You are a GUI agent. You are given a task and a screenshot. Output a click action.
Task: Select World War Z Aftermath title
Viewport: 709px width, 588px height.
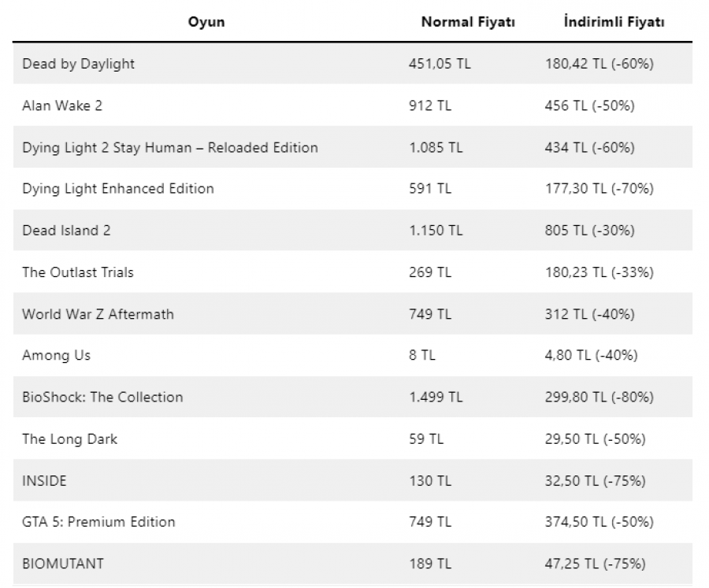pos(98,314)
